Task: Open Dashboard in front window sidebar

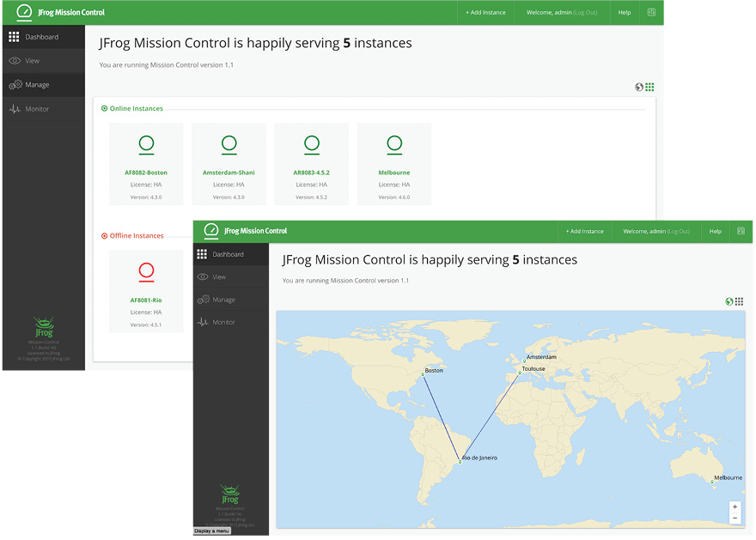Action: [x=231, y=254]
